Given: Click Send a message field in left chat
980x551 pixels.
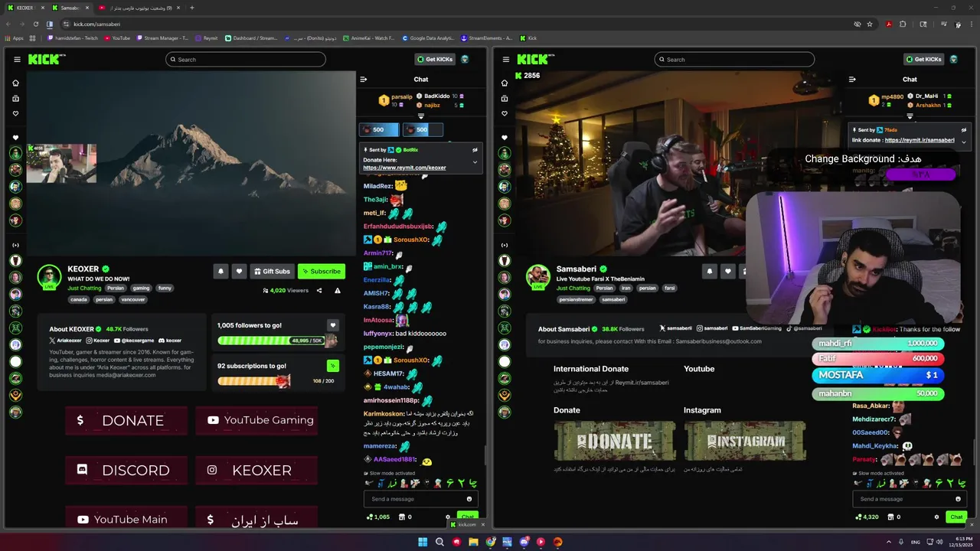Looking at the screenshot, I should [421, 499].
